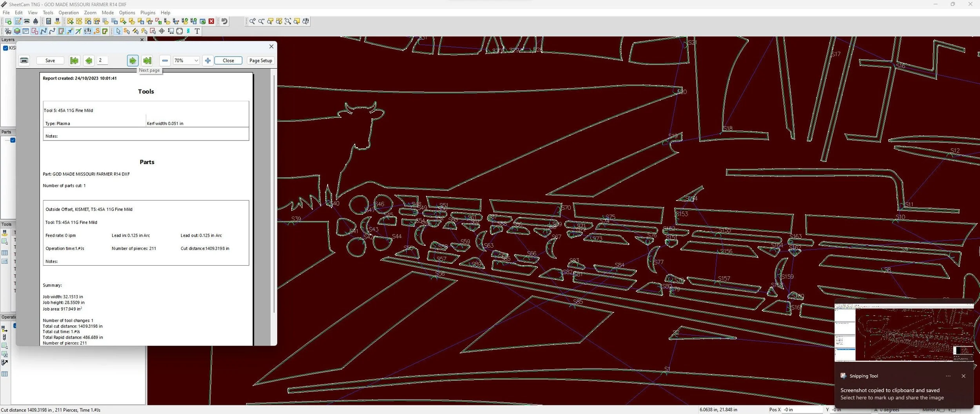Click the Page Setup button
Screen dimensions: 980x414
point(261,60)
